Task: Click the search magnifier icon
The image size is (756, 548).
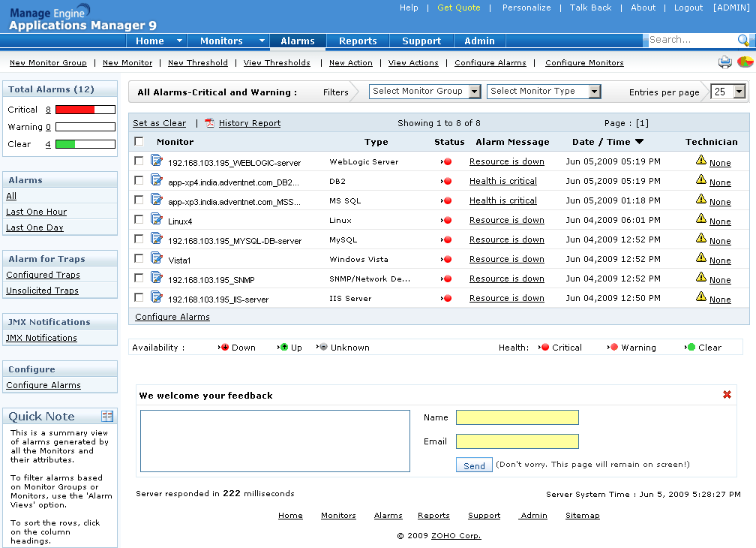Action: 743,41
